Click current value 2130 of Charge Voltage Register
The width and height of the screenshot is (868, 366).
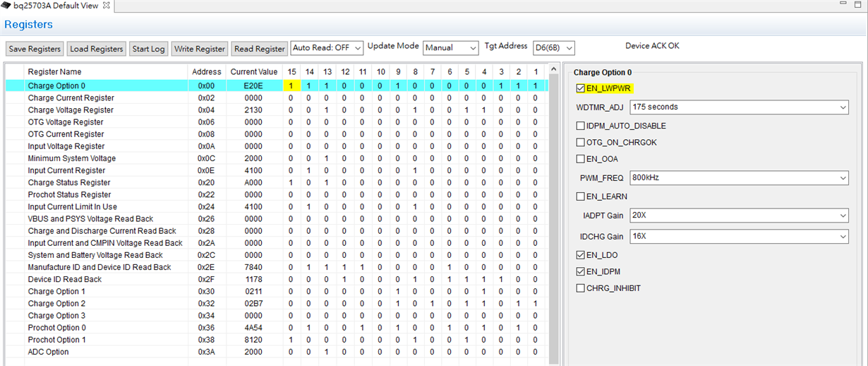(x=254, y=110)
